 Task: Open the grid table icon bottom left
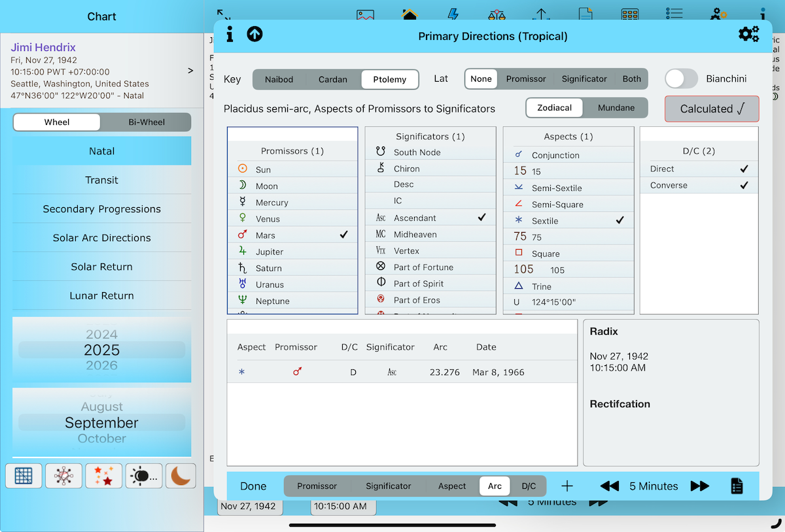click(24, 476)
